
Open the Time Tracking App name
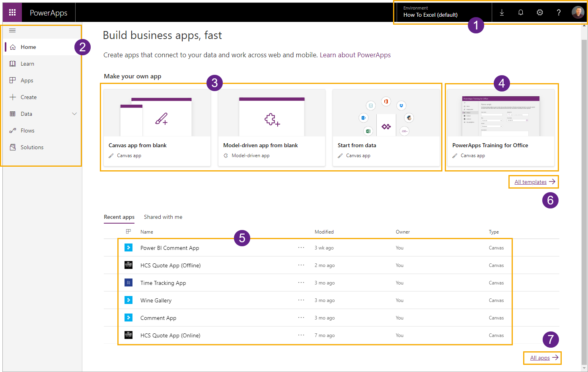click(163, 283)
